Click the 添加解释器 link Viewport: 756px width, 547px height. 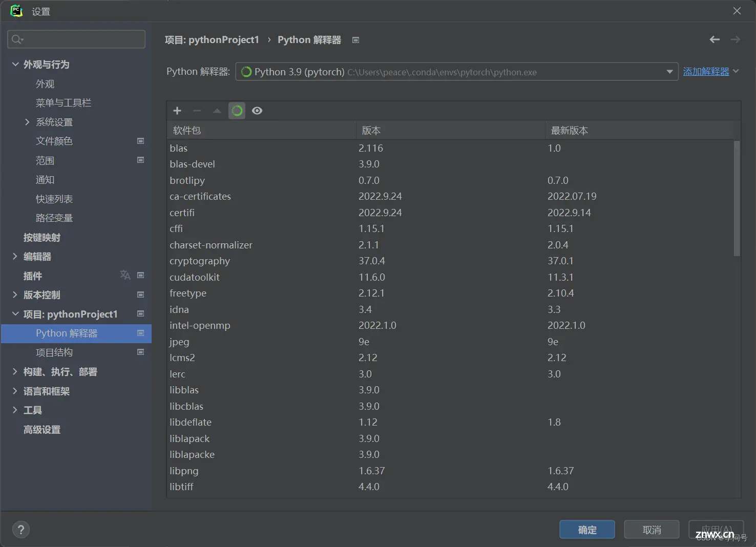tap(706, 72)
